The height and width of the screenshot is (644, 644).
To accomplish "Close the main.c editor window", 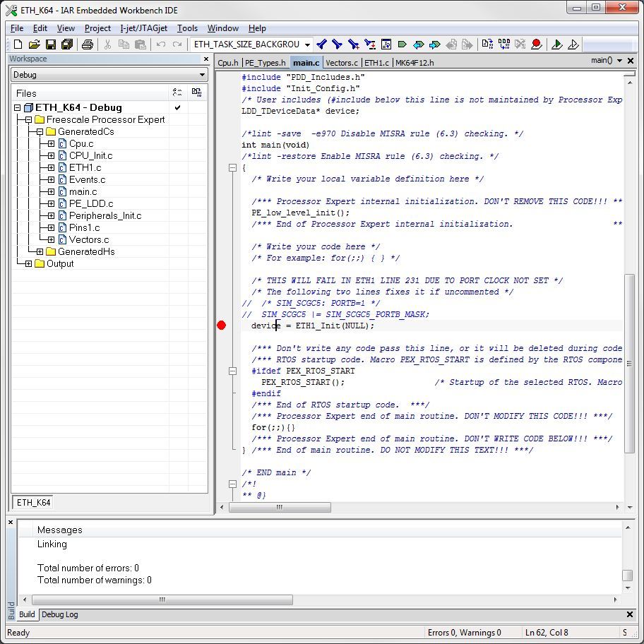I will pyautogui.click(x=631, y=61).
